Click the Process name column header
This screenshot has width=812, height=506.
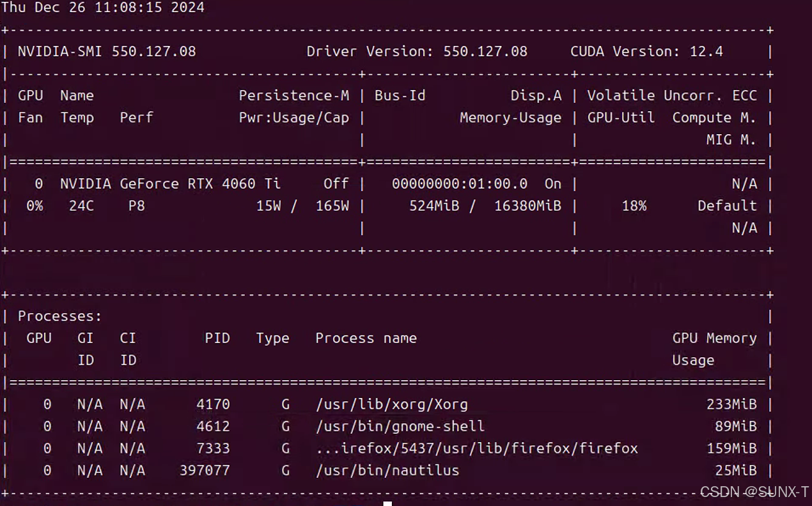point(366,338)
